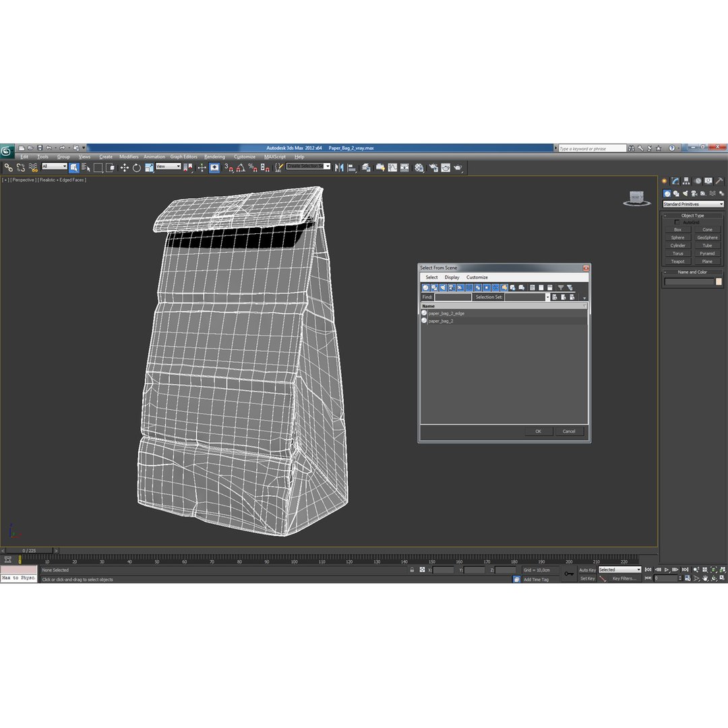Click the Find field in Select From Scene
Viewport: 728px width, 728px height.
(x=453, y=297)
